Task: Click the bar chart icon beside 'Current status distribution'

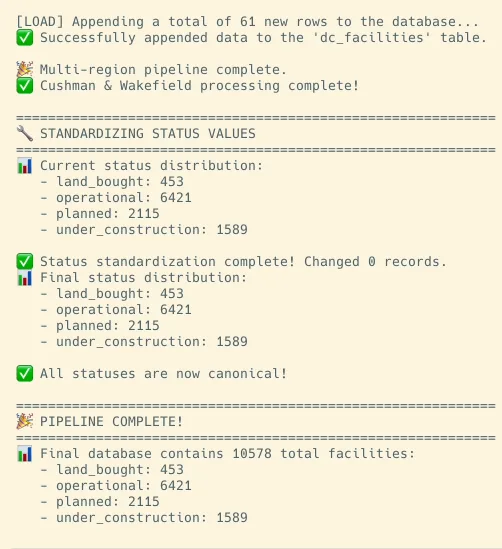Action: pyautogui.click(x=25, y=166)
